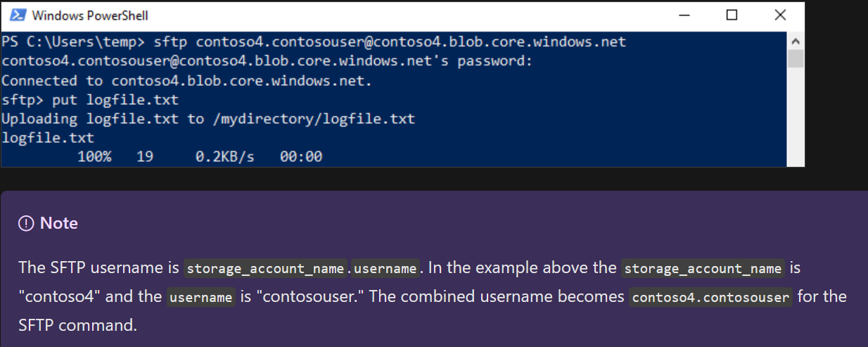Click the PowerShell scrollbar thumb
The image size is (868, 347).
point(796,58)
